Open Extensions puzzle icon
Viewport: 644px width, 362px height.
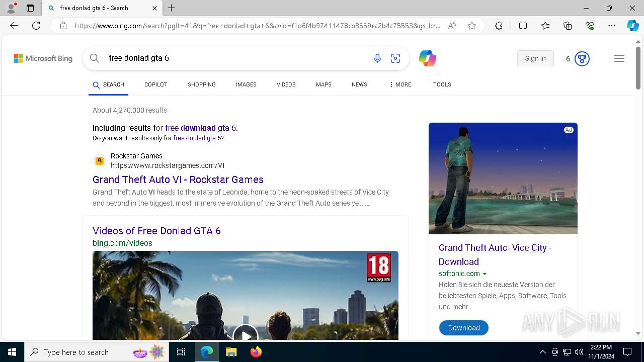click(x=499, y=26)
